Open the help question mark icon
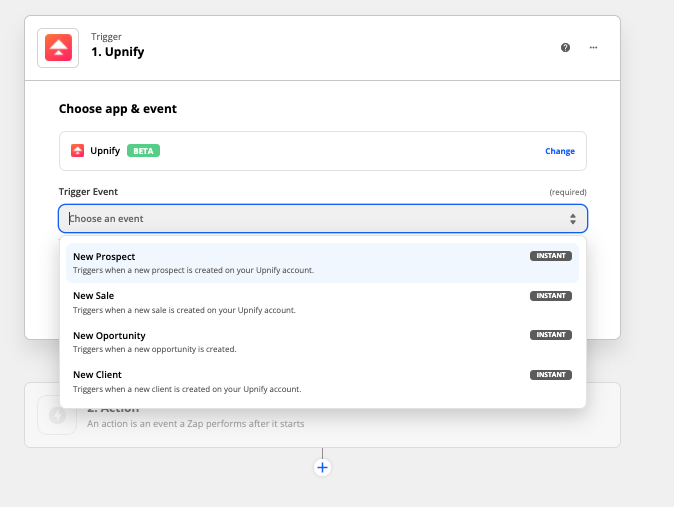 point(565,48)
